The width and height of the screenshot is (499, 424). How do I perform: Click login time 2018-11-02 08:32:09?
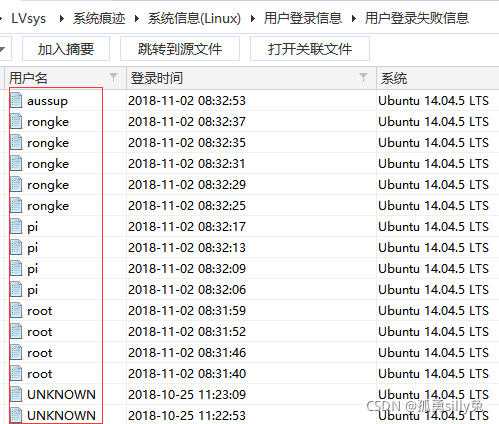(187, 269)
